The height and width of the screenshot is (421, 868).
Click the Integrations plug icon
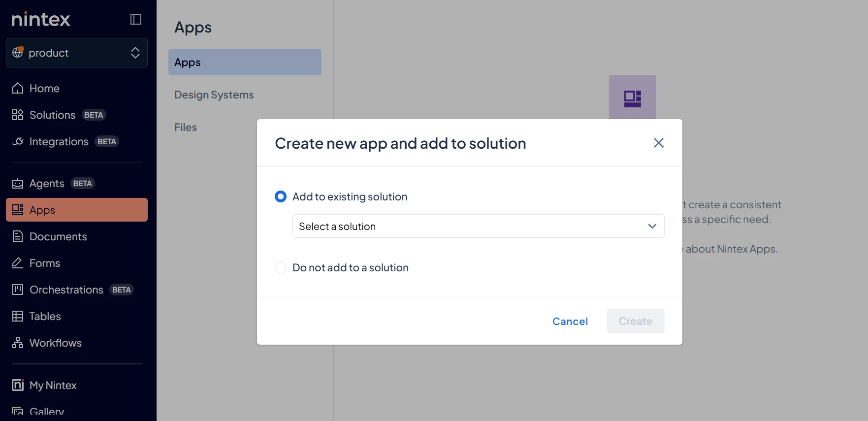pos(18,141)
